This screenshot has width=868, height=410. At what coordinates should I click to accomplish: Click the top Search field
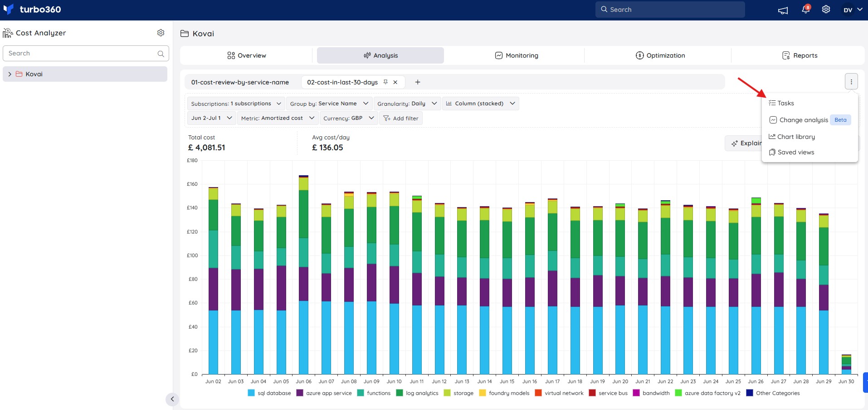point(670,10)
